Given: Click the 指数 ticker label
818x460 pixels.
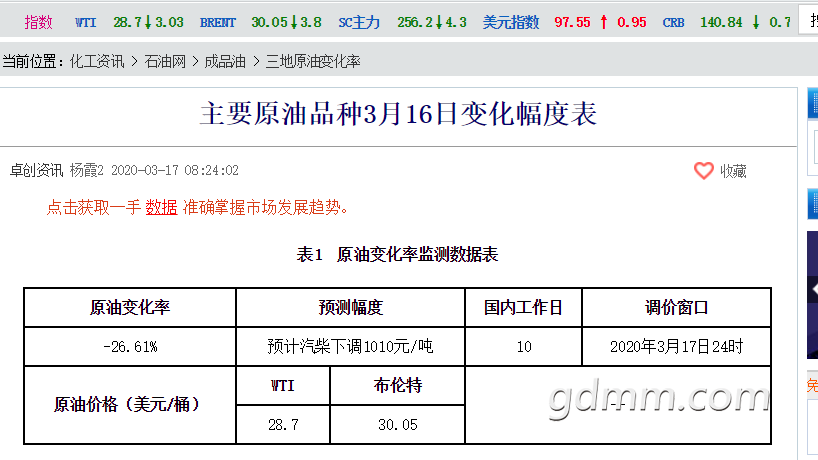Looking at the screenshot, I should pyautogui.click(x=39, y=22).
